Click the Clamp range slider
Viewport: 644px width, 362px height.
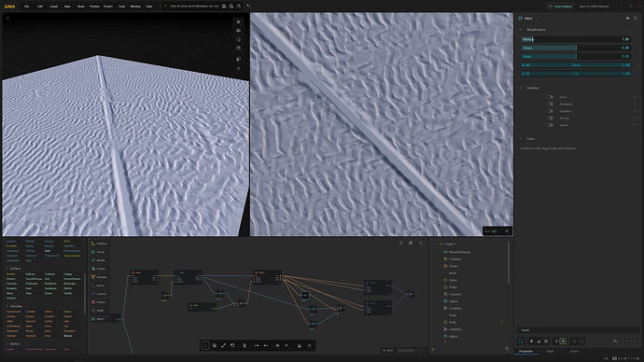(576, 65)
